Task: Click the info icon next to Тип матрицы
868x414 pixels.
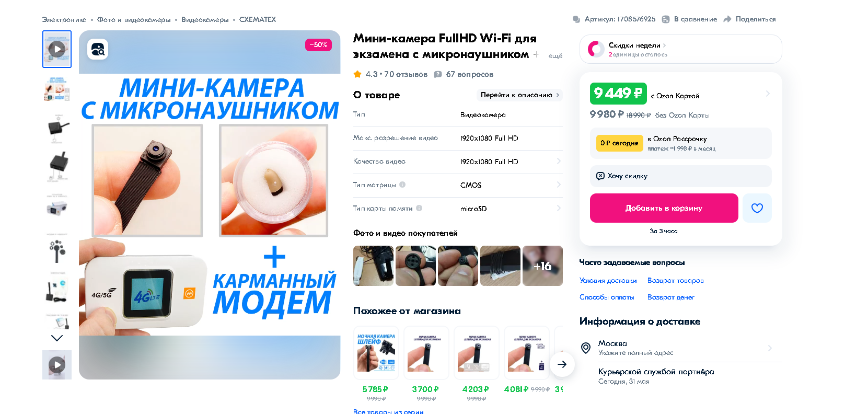Action: [402, 185]
